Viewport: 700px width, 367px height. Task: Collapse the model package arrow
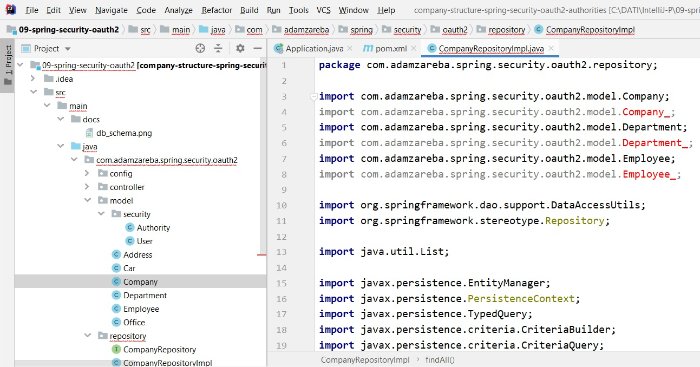(88, 200)
